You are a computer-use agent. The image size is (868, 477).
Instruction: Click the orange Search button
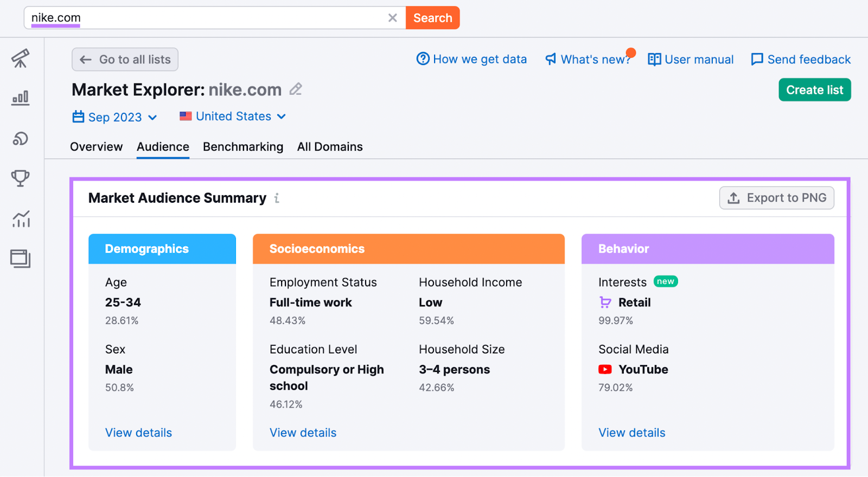[x=432, y=18]
